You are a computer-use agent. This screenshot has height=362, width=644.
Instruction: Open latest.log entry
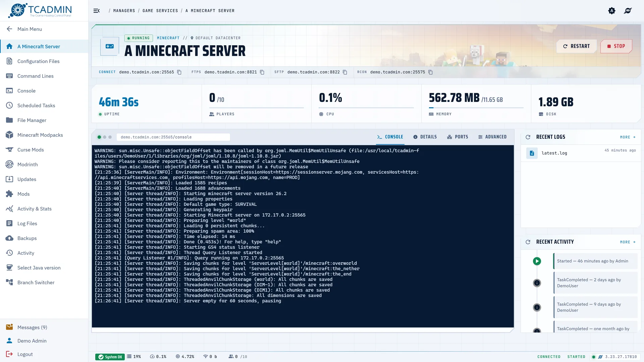[581, 153]
